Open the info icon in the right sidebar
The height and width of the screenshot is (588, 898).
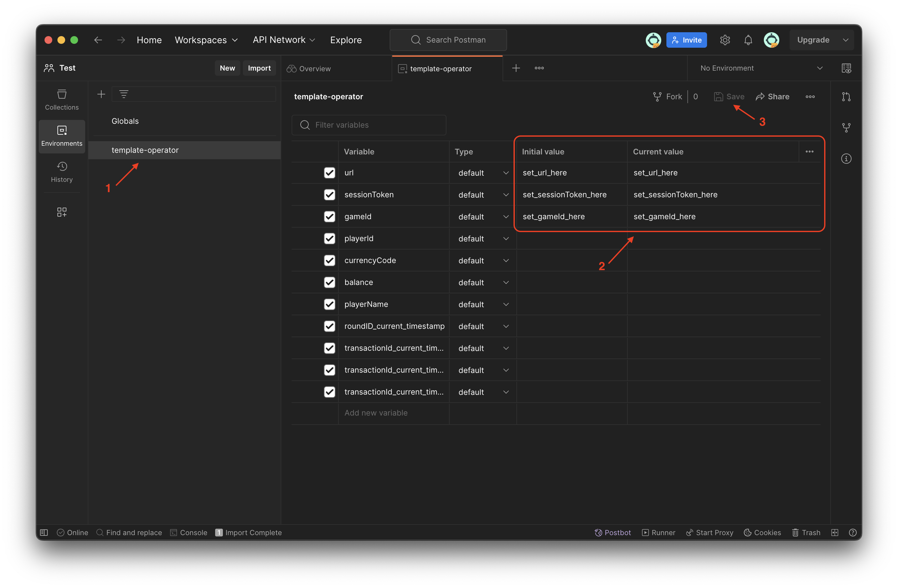point(846,159)
